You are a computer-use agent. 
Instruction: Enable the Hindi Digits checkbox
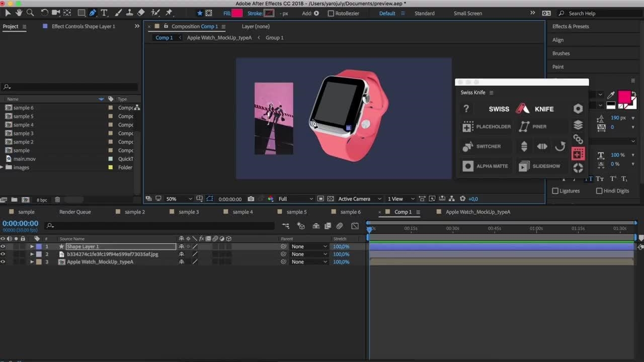(599, 191)
